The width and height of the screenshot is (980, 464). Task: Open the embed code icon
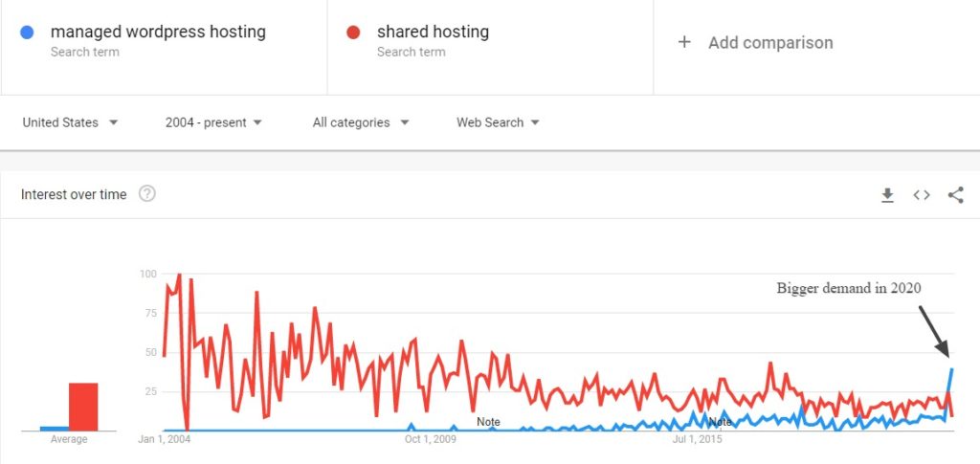922,195
